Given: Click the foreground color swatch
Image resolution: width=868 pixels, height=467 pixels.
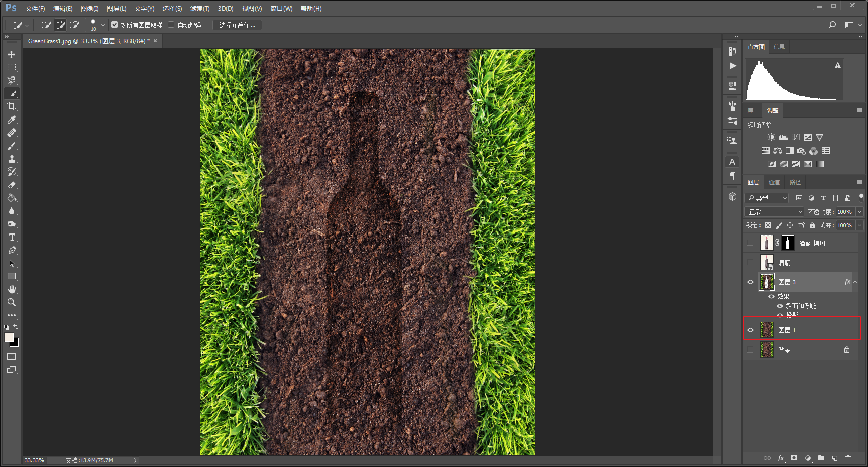Looking at the screenshot, I should (x=9, y=337).
